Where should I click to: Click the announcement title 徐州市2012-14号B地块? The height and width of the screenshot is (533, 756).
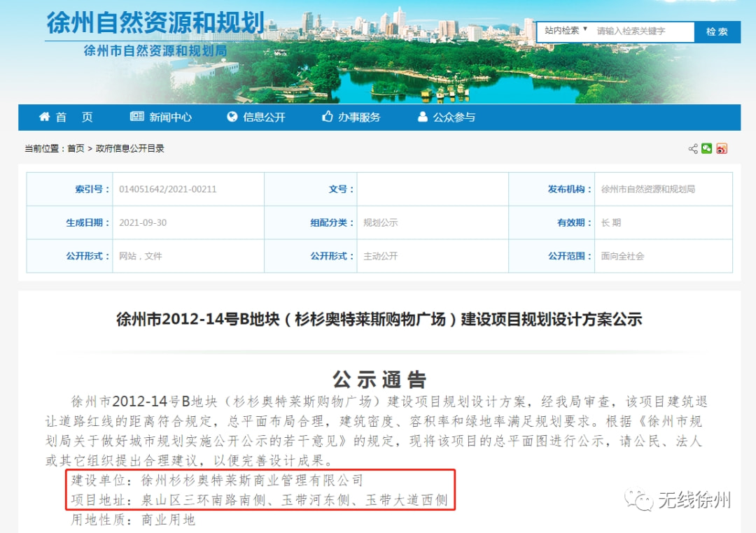tap(379, 320)
